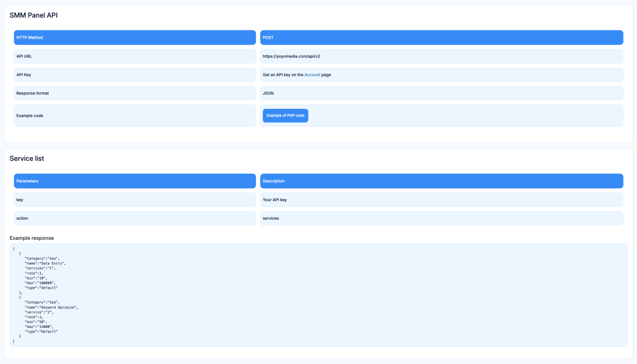This screenshot has height=364, width=637.
Task: Select the JSON value cell
Action: coord(441,93)
